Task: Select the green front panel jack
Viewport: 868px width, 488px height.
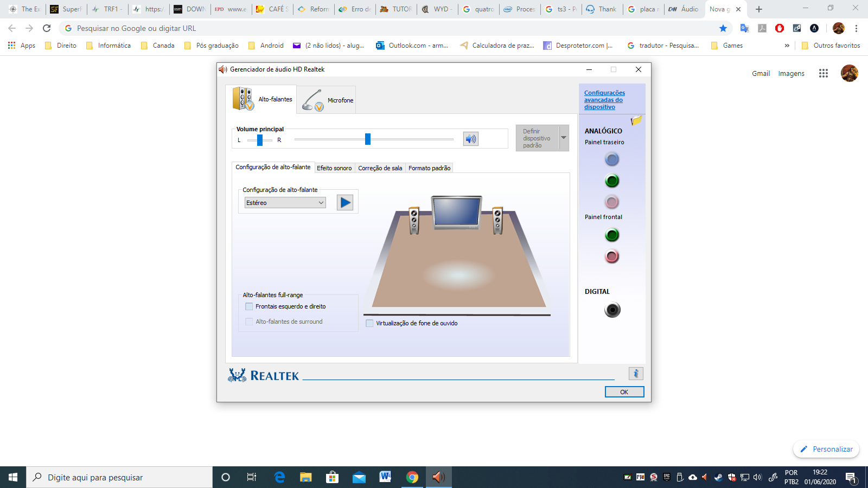Action: click(x=612, y=235)
